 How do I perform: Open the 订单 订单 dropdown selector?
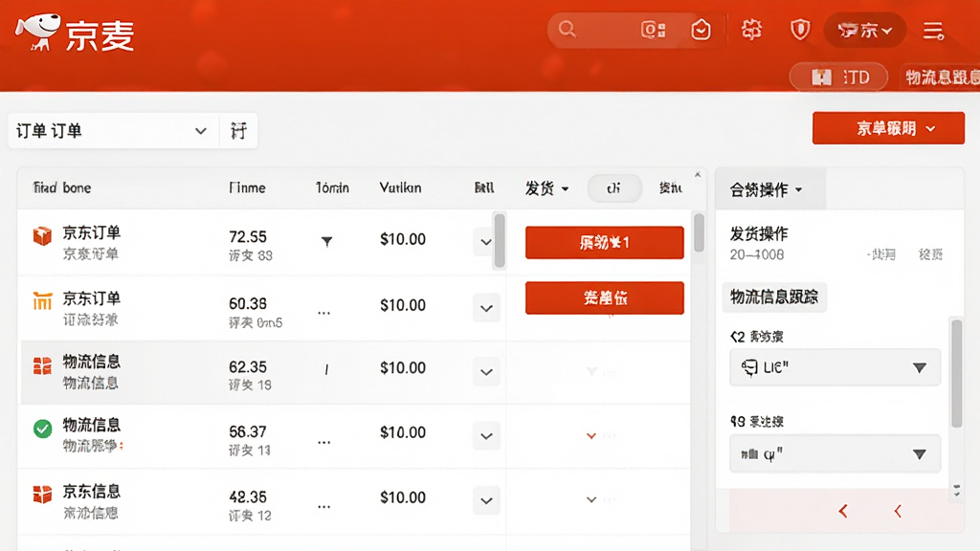point(113,130)
